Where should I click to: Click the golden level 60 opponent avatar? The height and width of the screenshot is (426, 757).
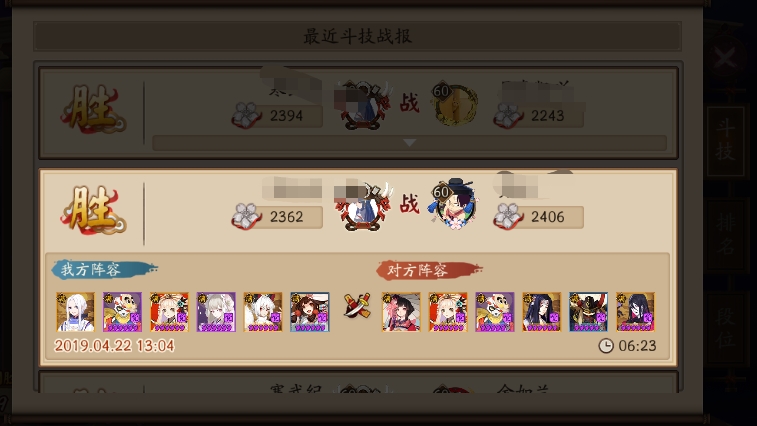tap(454, 103)
